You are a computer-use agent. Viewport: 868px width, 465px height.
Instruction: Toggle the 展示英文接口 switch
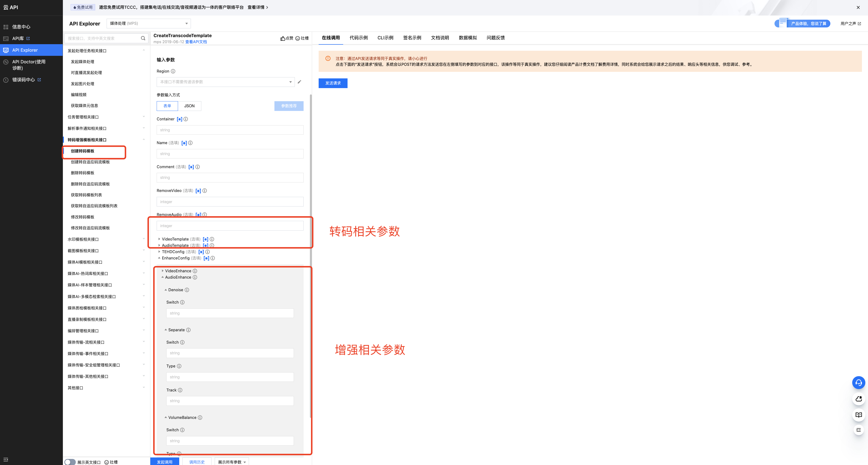70,462
